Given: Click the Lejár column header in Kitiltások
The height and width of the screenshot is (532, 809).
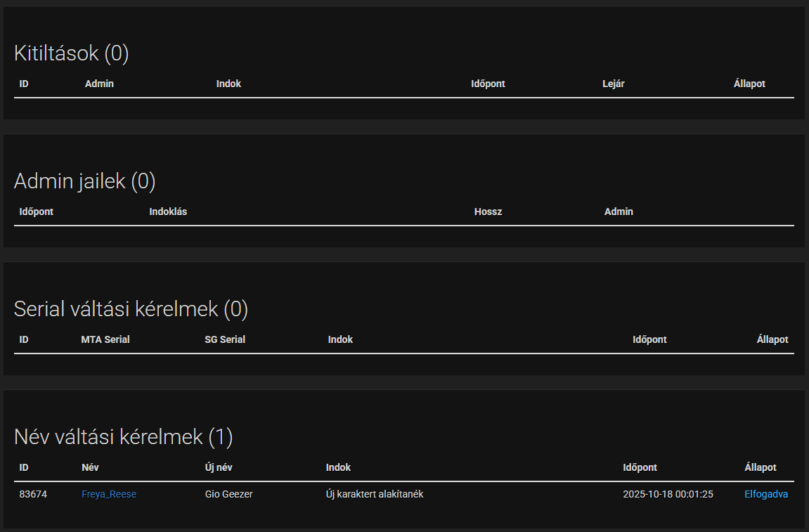Looking at the screenshot, I should [614, 84].
